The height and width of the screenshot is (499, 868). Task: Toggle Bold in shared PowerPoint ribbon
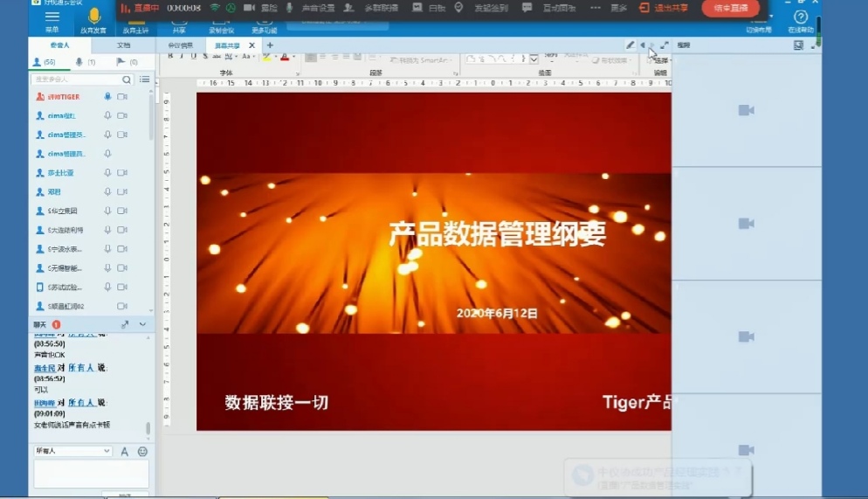click(x=170, y=56)
